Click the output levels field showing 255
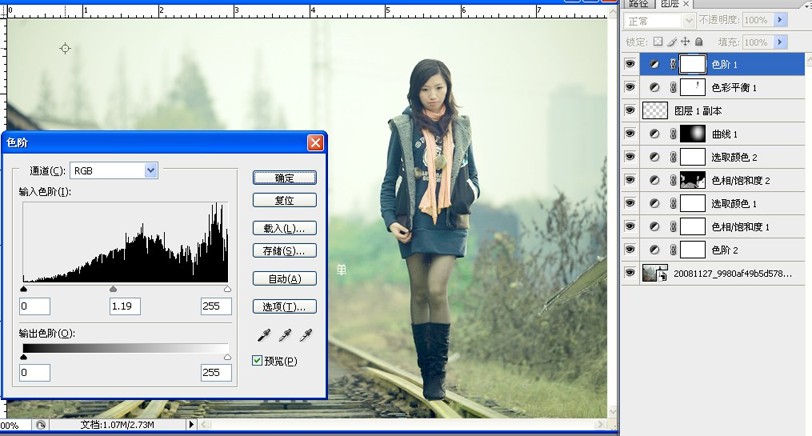 click(x=216, y=372)
